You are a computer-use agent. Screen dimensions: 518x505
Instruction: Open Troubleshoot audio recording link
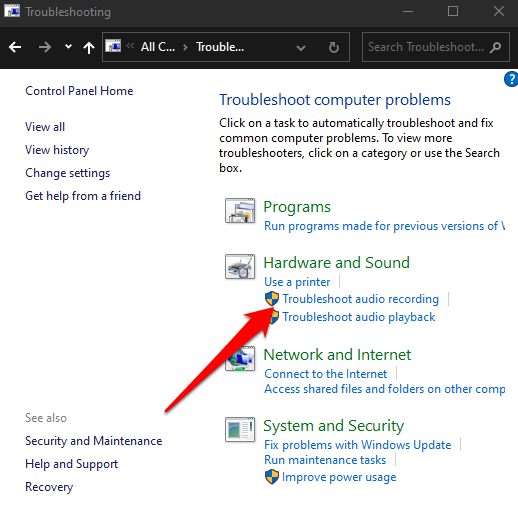[361, 299]
